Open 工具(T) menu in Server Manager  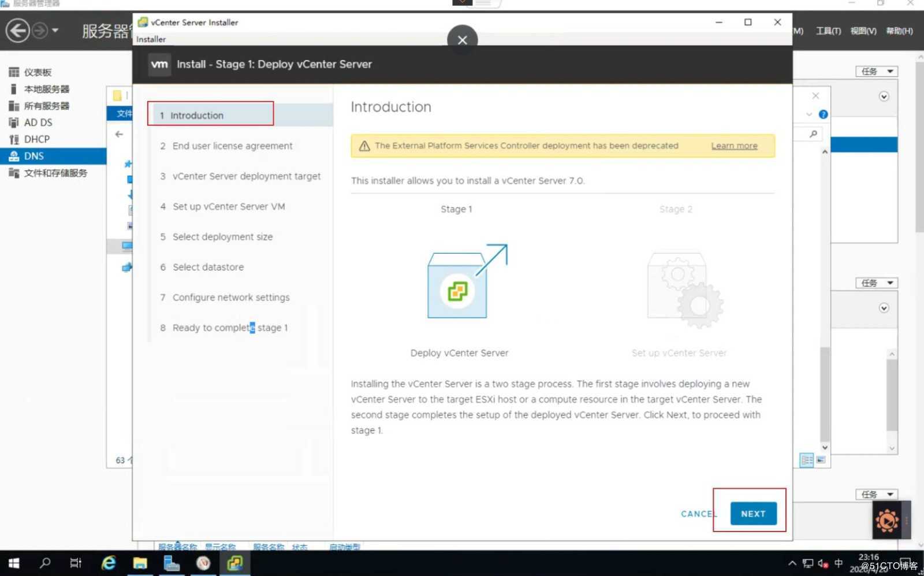coord(828,31)
